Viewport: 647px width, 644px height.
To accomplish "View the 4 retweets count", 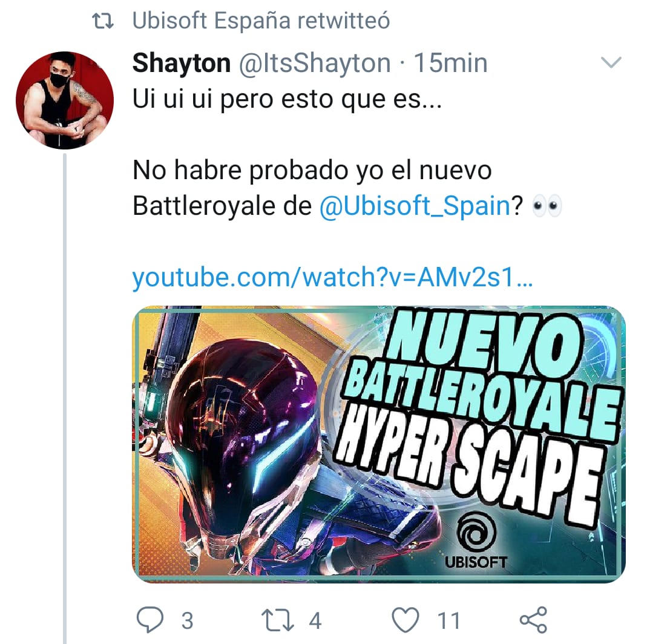I will [x=315, y=620].
